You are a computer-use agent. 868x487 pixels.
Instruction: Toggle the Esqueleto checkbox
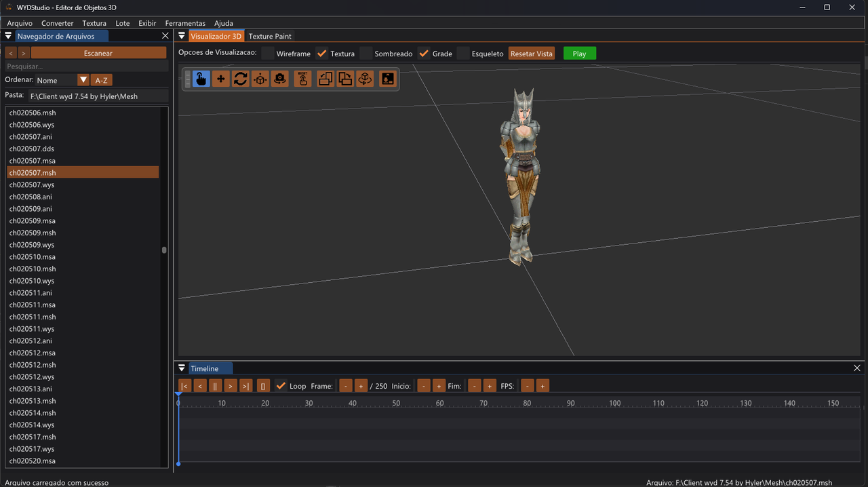point(463,54)
